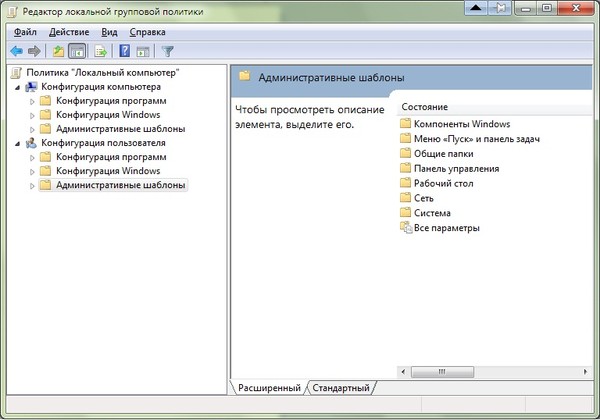The image size is (600, 420).
Task: Click the pin button in title bar
Action: tap(499, 8)
